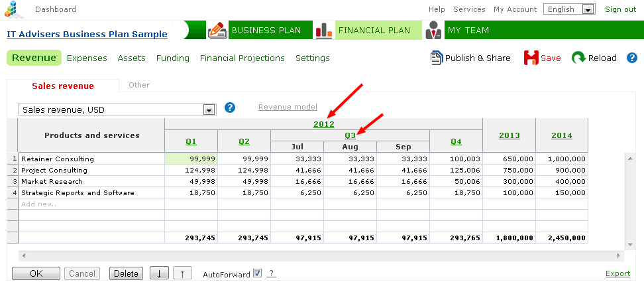Click the red Save floppy icon

click(531, 58)
